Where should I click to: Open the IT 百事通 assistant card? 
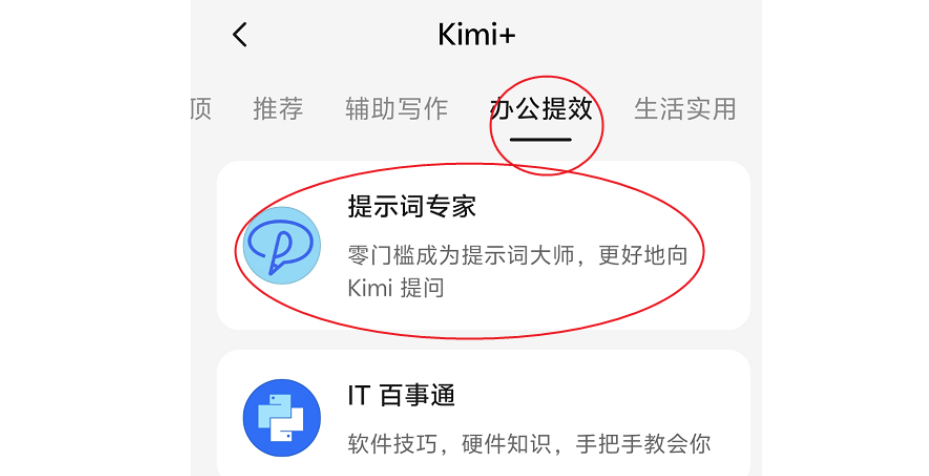coord(483,413)
